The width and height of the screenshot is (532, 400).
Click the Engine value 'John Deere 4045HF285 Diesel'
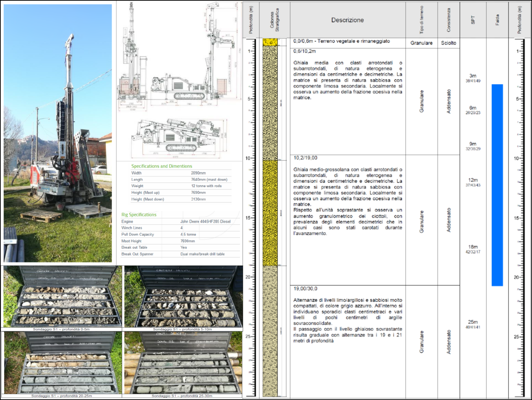205,222
